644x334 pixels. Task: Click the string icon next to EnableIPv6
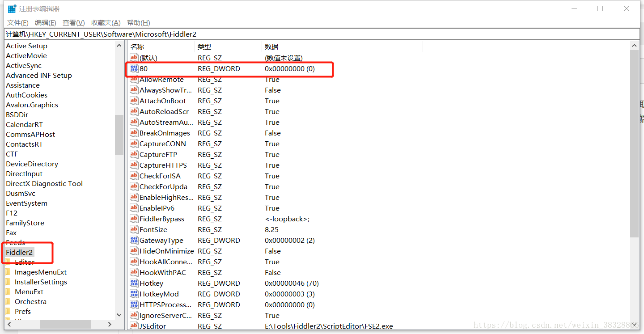[x=134, y=208]
